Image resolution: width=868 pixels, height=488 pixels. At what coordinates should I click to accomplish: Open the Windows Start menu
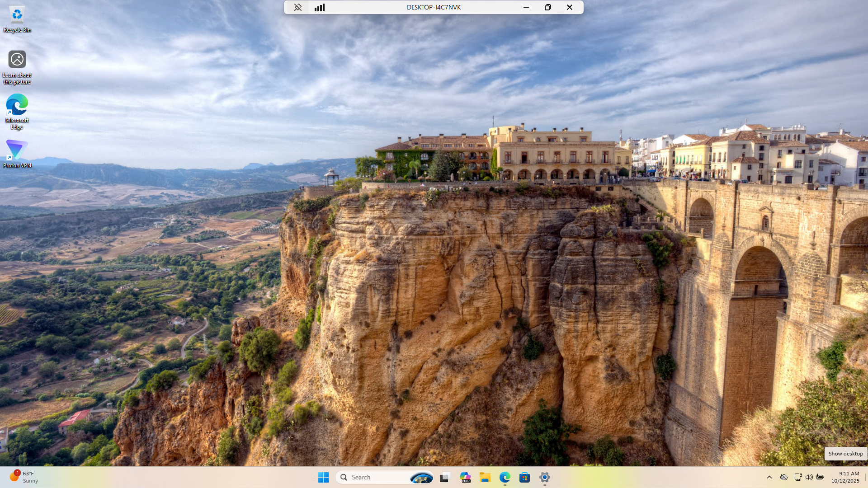323,477
